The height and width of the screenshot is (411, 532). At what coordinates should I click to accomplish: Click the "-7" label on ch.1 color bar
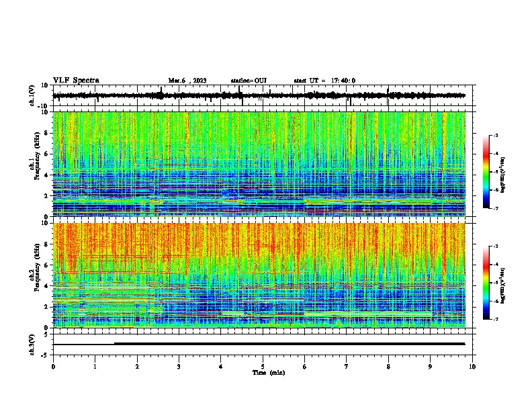tap(495, 208)
